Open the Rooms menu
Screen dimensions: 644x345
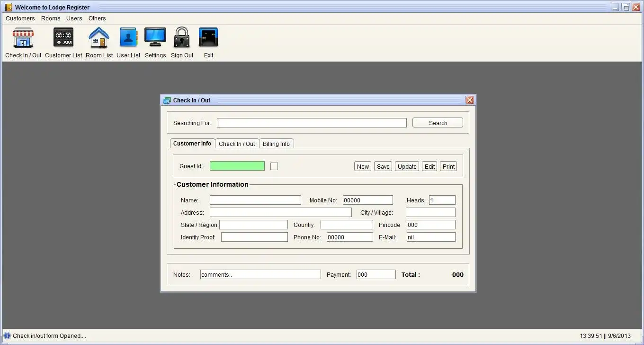point(51,18)
